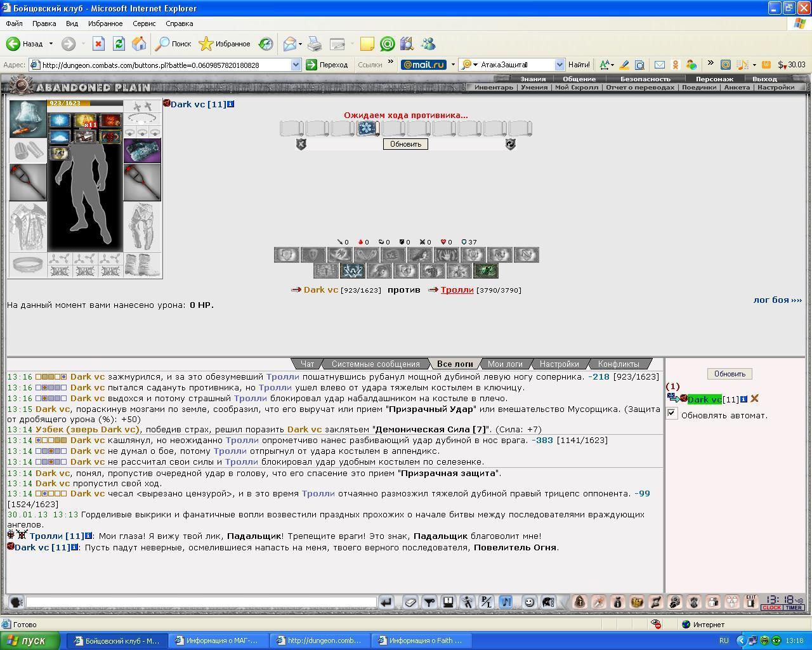
Task: Open the Конфликты tab
Action: 619,364
